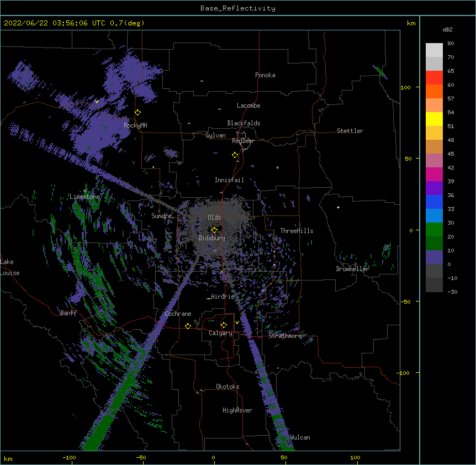Image resolution: width=476 pixels, height=465 pixels.
Task: Click the yellow diamond between Olds and Didsbury
Action: coord(214,230)
